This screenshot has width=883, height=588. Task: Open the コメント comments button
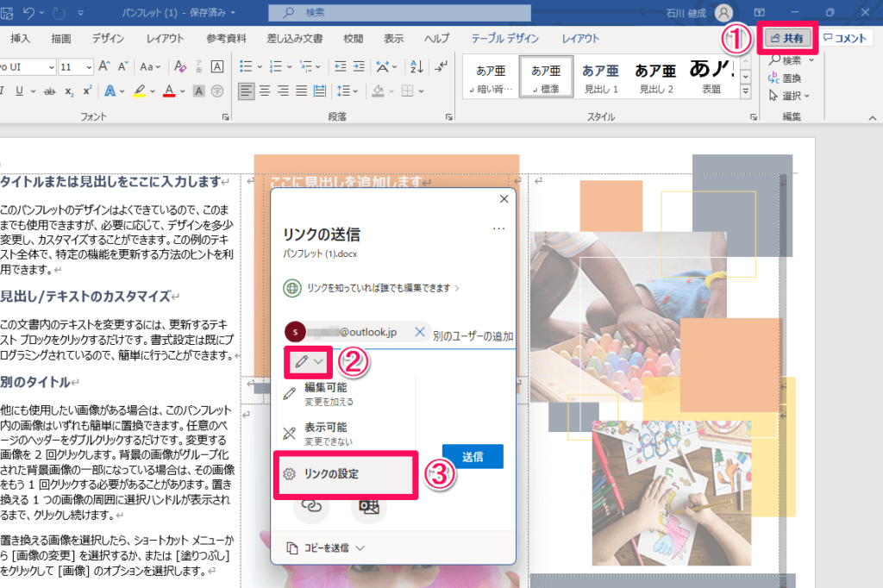coord(845,38)
